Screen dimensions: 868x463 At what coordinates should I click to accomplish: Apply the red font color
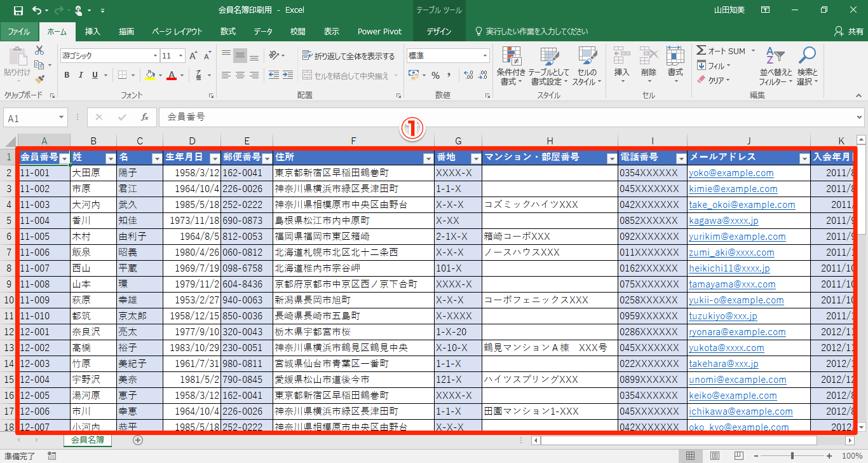click(171, 76)
